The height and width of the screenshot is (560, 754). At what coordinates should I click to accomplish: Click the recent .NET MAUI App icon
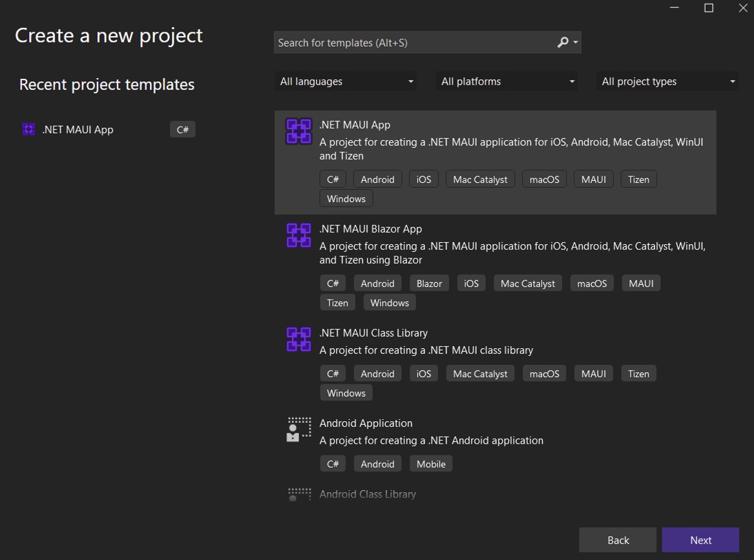(28, 130)
